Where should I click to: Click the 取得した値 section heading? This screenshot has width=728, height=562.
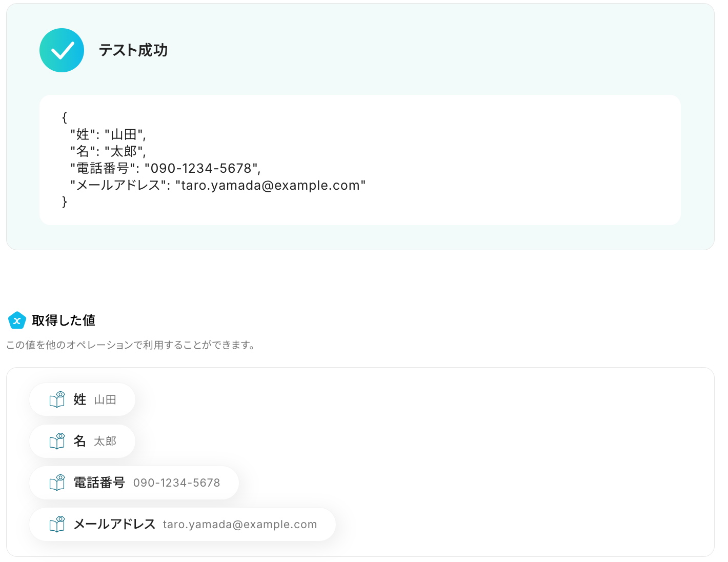click(64, 320)
